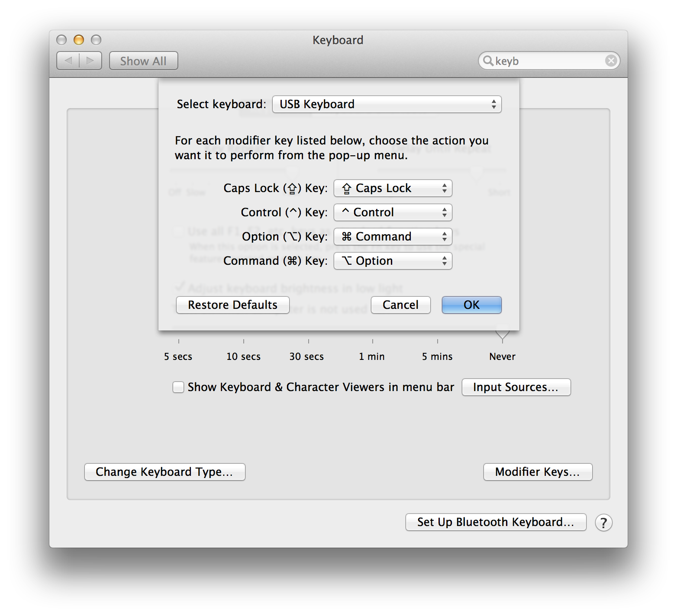Image resolution: width=677 pixels, height=616 pixels.
Task: Click the back navigation arrow
Action: click(x=68, y=61)
